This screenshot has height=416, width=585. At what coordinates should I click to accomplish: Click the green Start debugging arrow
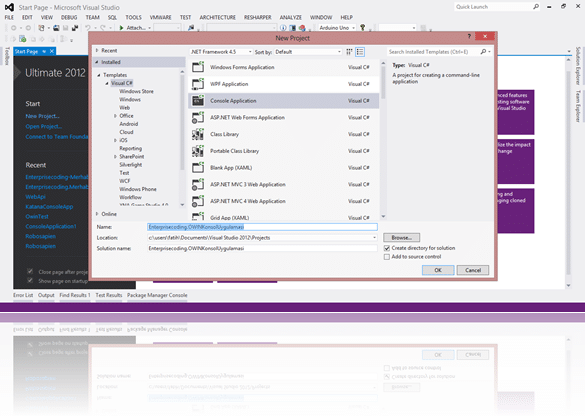click(121, 28)
